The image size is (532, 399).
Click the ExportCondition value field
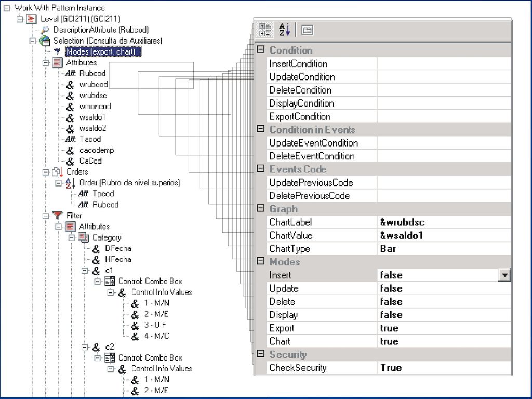[444, 116]
